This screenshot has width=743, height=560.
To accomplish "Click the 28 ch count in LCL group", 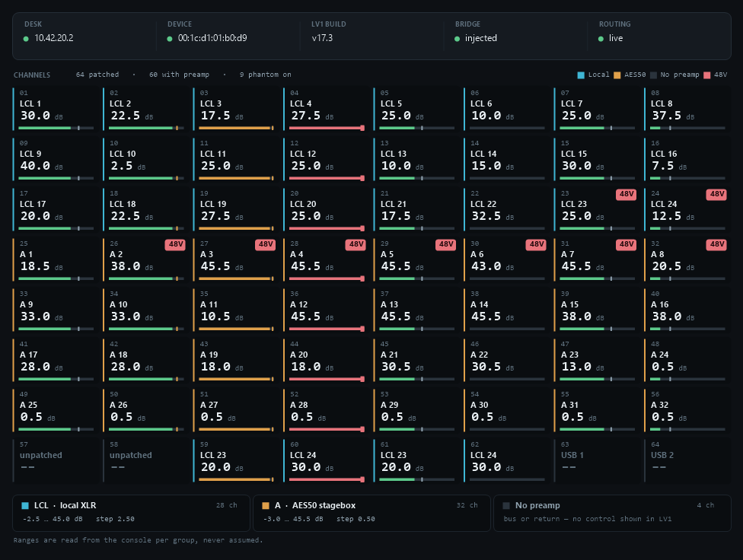I will click(227, 505).
